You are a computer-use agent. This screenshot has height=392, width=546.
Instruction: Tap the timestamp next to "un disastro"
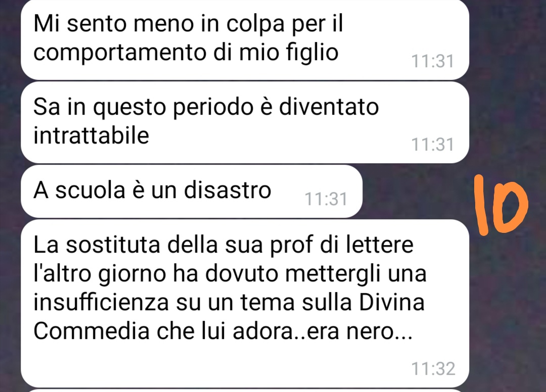(x=326, y=199)
